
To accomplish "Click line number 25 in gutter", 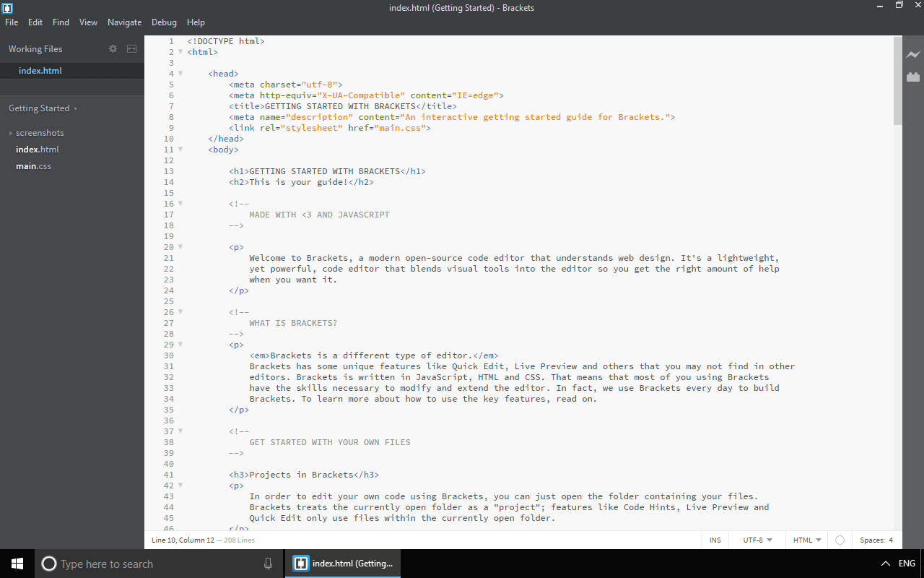I will point(169,301).
